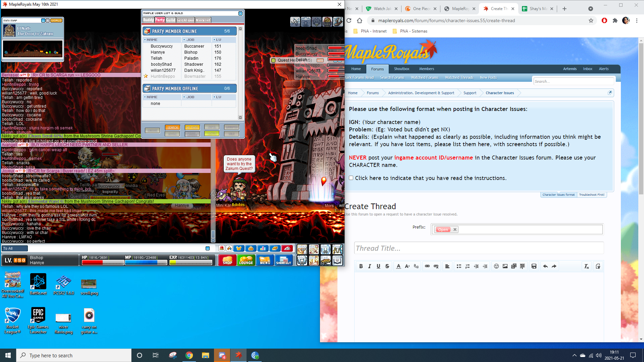Open the font size dropdown
The height and width of the screenshot is (362, 644).
407,266
